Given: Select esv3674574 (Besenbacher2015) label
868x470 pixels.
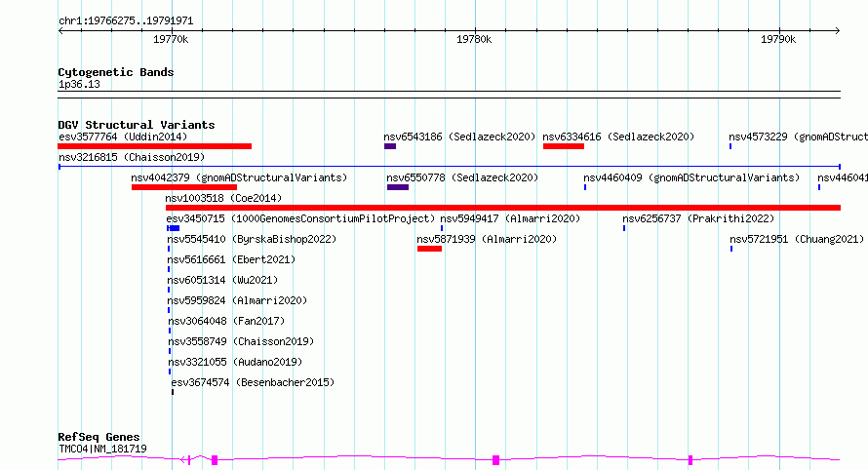Looking at the screenshot, I should (253, 382).
